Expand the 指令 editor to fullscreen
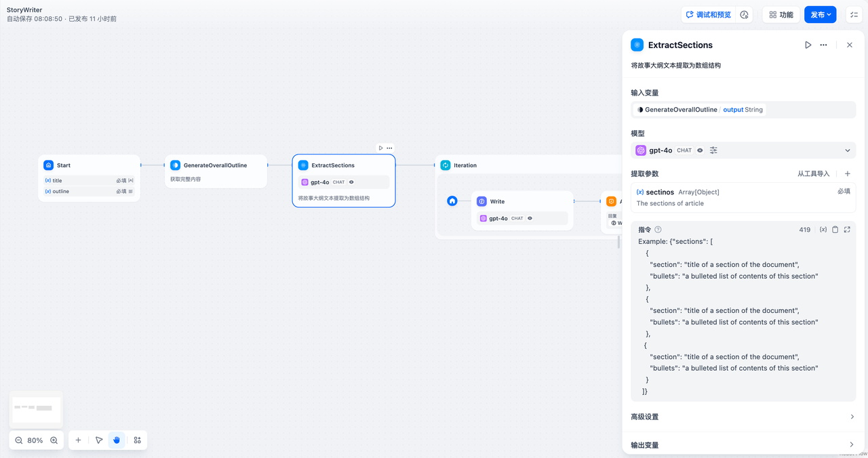 (x=847, y=230)
